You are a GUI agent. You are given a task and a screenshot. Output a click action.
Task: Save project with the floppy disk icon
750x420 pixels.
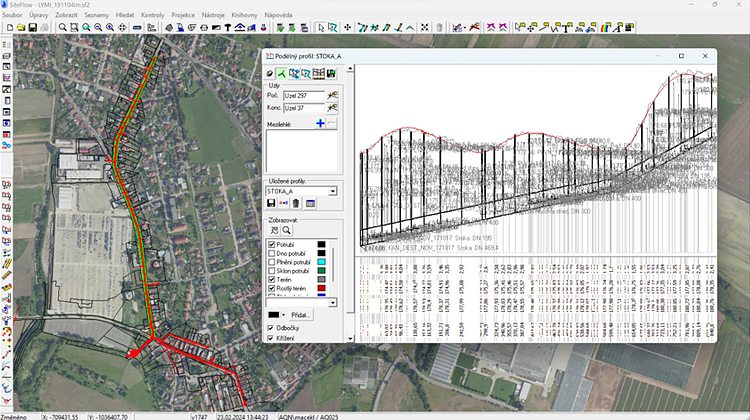coord(33,28)
